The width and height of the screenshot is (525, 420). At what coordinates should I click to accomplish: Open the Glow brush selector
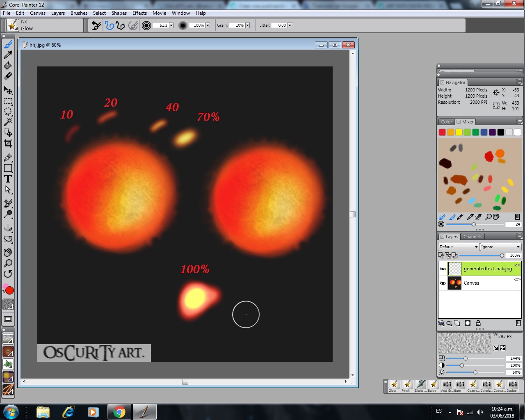click(13, 25)
